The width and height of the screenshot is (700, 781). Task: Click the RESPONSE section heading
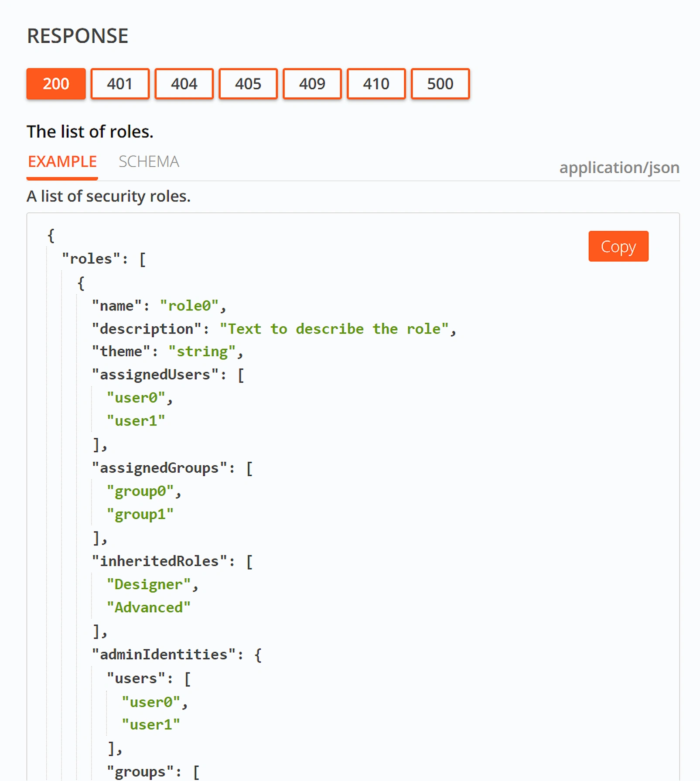point(77,36)
